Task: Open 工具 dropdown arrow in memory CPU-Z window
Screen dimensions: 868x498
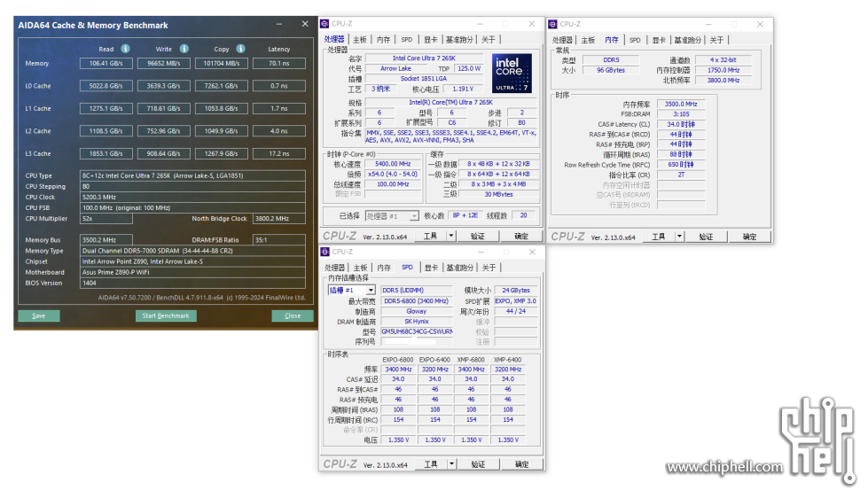Action: point(679,237)
